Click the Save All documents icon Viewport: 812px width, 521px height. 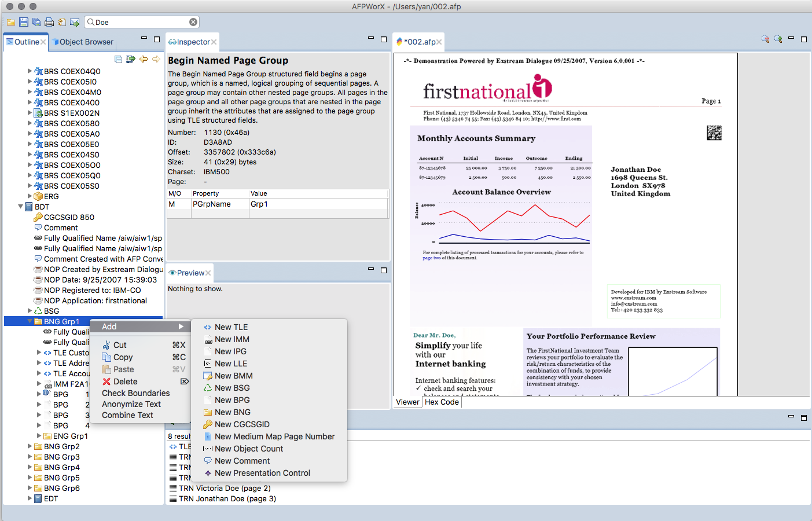pos(36,22)
